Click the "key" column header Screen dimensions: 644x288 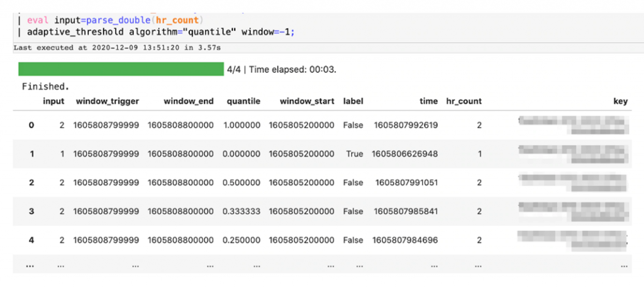tap(620, 101)
